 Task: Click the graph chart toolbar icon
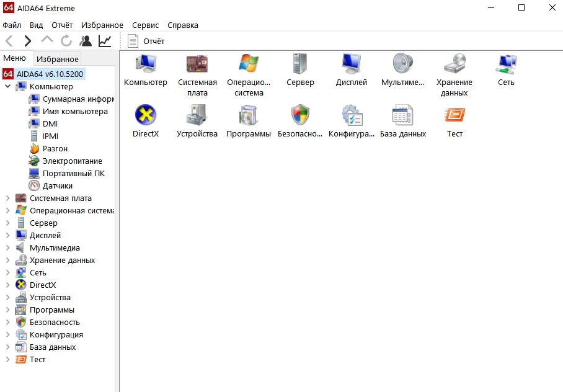pos(105,41)
